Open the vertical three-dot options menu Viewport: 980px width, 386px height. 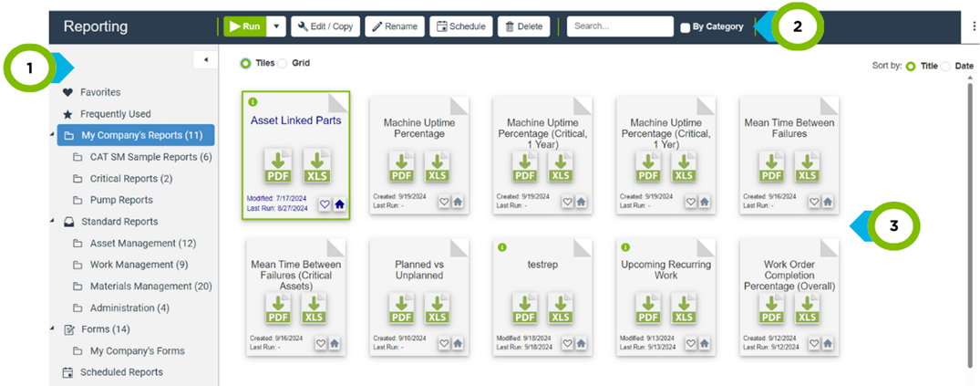[x=973, y=26]
